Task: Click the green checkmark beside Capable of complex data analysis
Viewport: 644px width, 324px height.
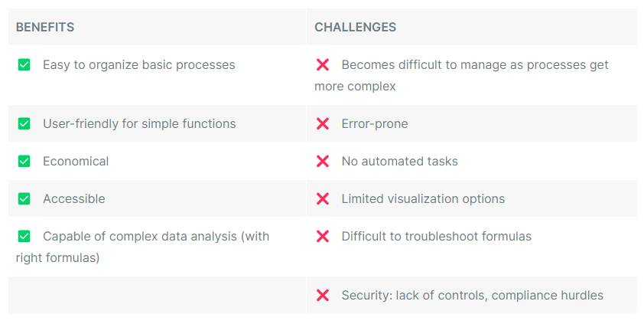Action: point(24,236)
